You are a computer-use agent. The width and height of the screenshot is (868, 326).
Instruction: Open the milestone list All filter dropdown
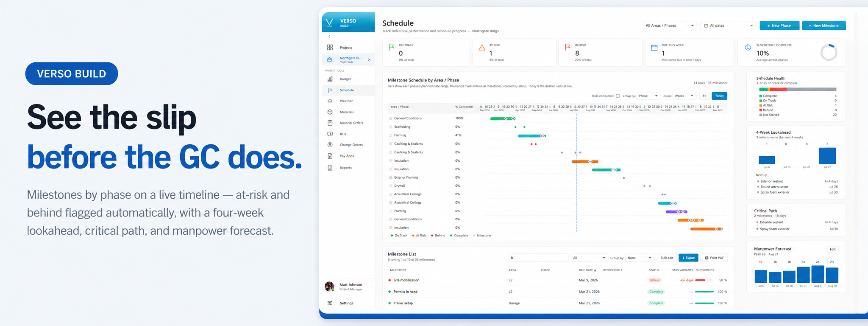589,258
